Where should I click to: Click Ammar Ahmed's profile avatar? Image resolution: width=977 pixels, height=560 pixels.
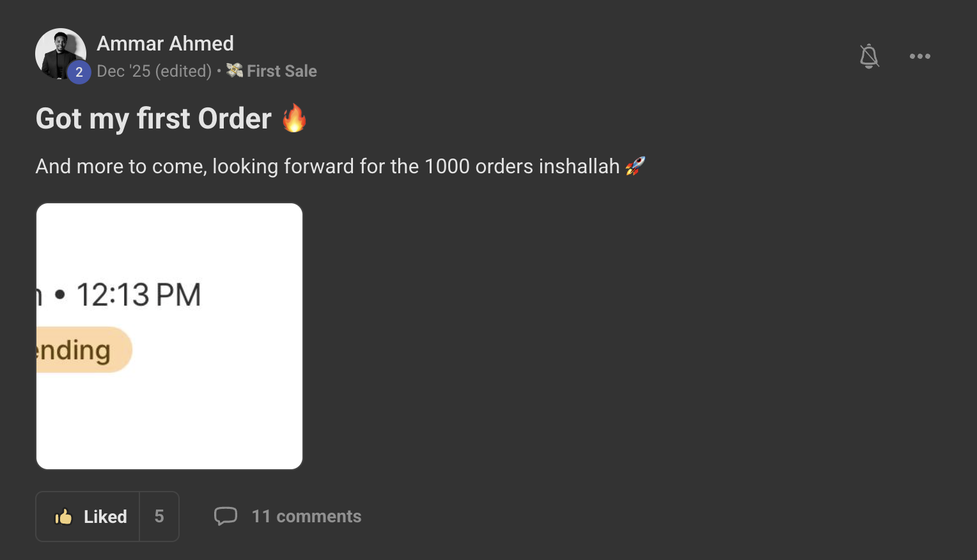point(58,51)
